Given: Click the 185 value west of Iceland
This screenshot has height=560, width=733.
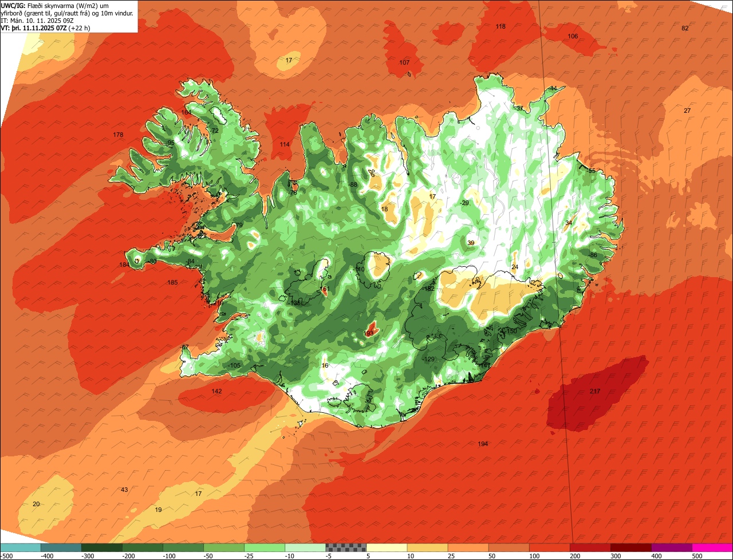Looking at the screenshot, I should point(172,283).
